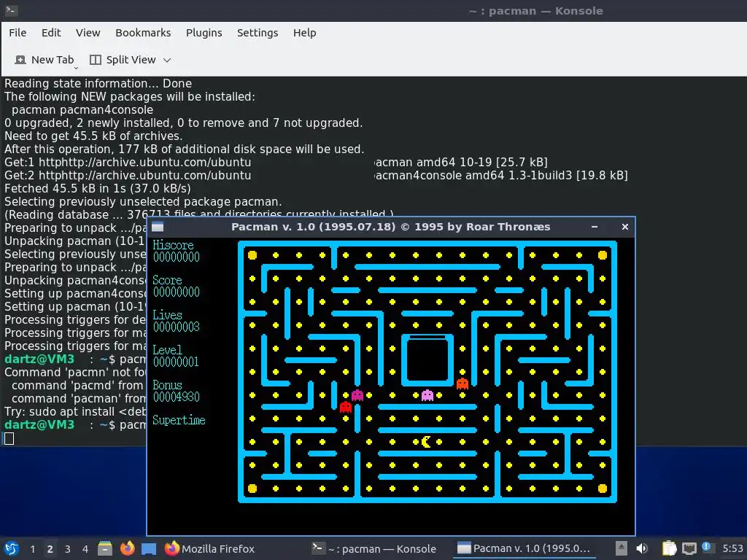
Task: Click the 'dartz@VM3' prompt on last line
Action: pos(39,425)
